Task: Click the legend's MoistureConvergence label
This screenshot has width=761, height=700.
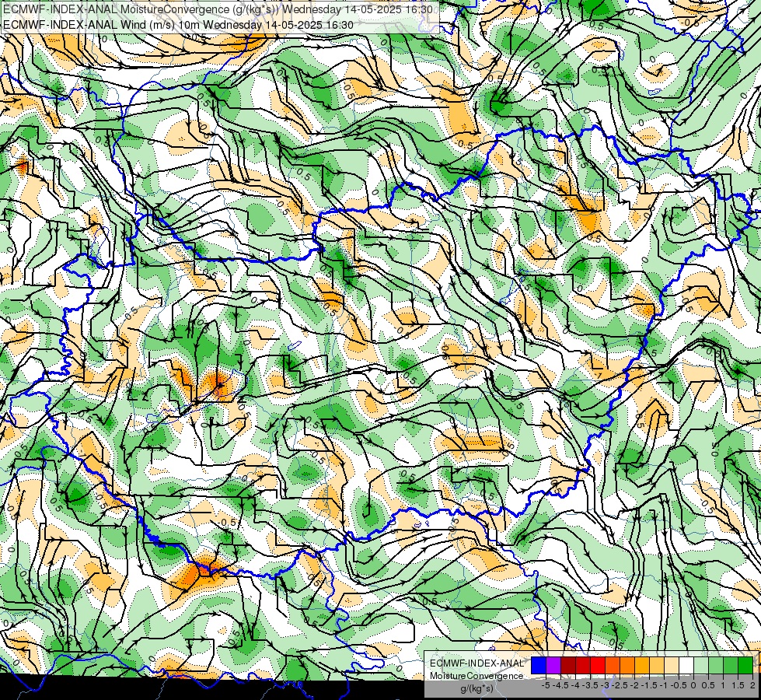Action: coord(476,676)
